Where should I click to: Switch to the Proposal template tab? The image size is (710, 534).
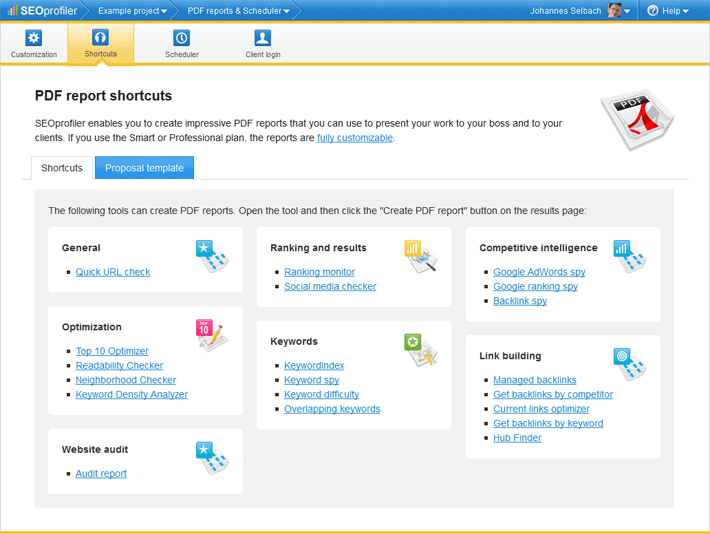coord(144,168)
